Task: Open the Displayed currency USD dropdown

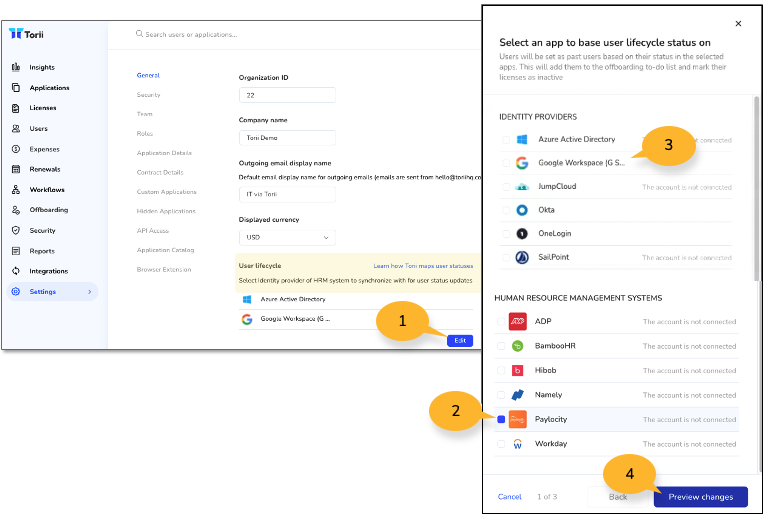Action: 287,237
